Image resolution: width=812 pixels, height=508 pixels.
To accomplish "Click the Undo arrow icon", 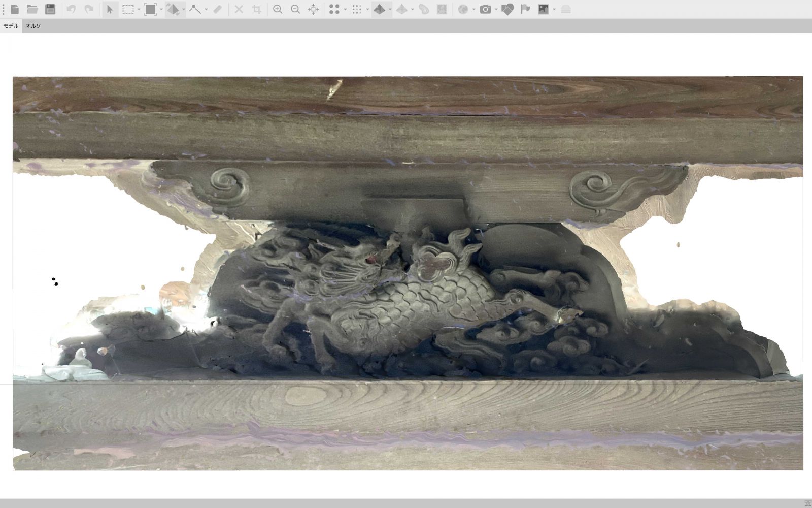I will point(71,9).
